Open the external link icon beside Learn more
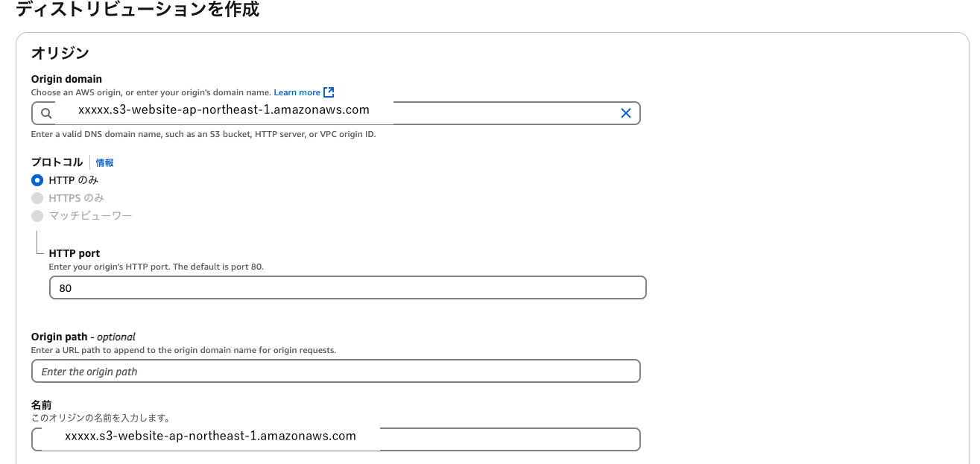 click(329, 92)
